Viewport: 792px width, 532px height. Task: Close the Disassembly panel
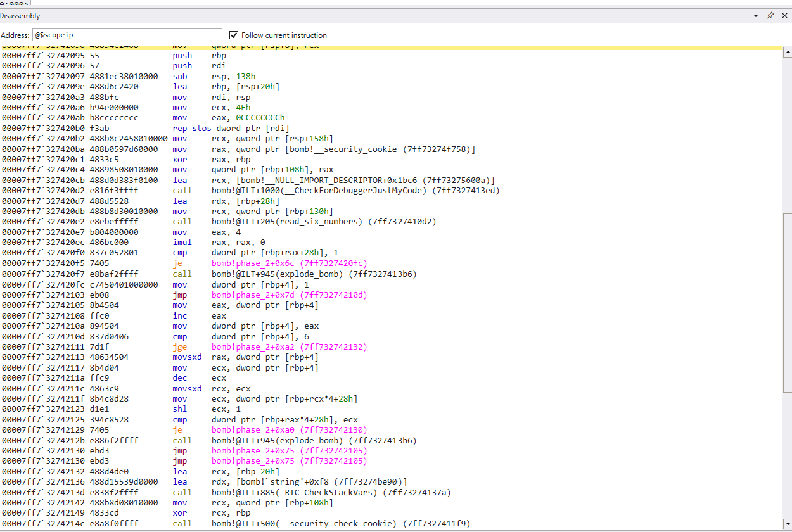pyautogui.click(x=784, y=15)
